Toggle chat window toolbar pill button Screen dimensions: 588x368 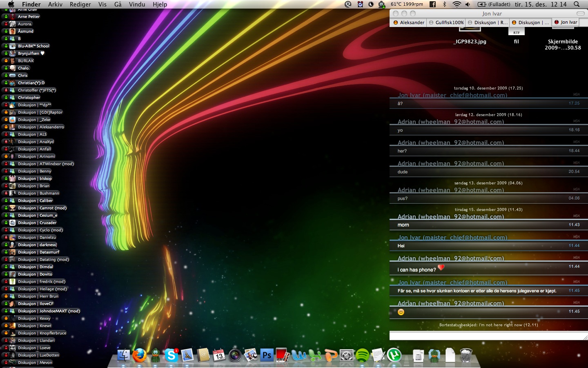580,13
